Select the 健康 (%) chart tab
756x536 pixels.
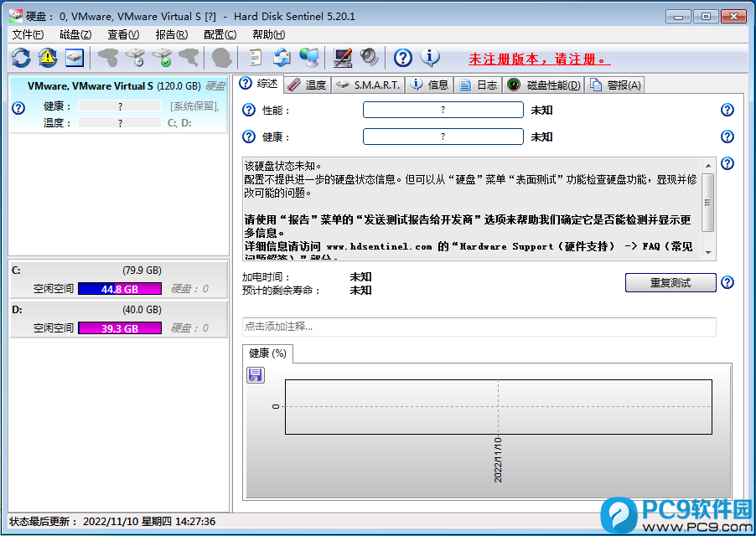[267, 353]
